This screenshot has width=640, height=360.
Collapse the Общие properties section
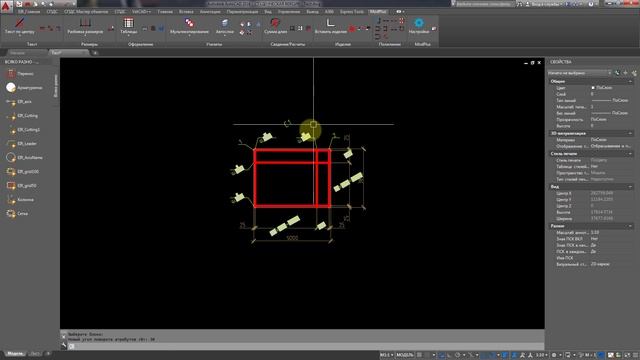[630, 82]
